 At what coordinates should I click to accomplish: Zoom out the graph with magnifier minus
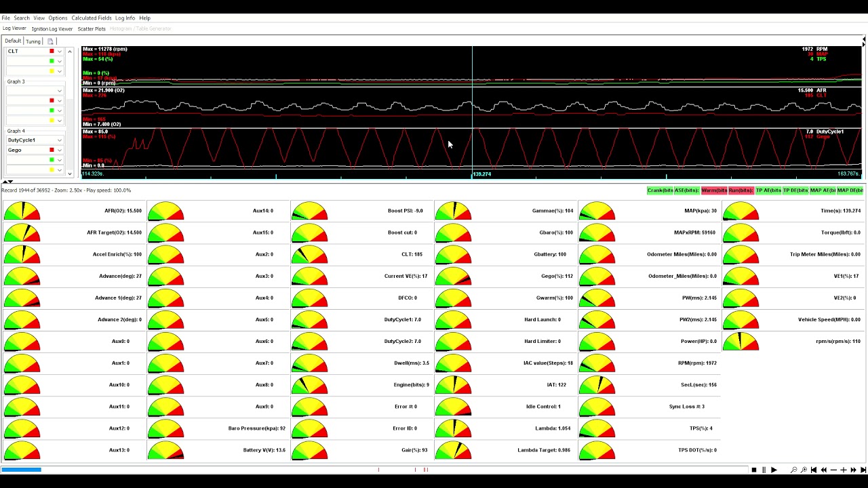pos(794,470)
